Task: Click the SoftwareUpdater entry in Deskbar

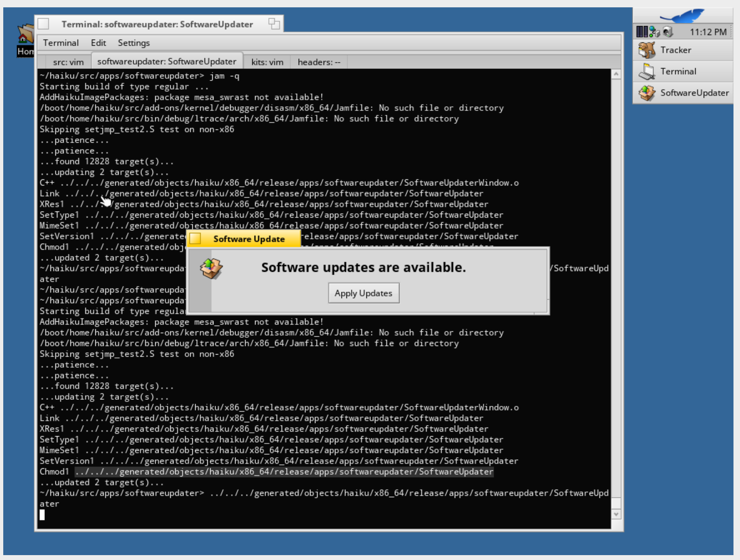Action: (683, 93)
